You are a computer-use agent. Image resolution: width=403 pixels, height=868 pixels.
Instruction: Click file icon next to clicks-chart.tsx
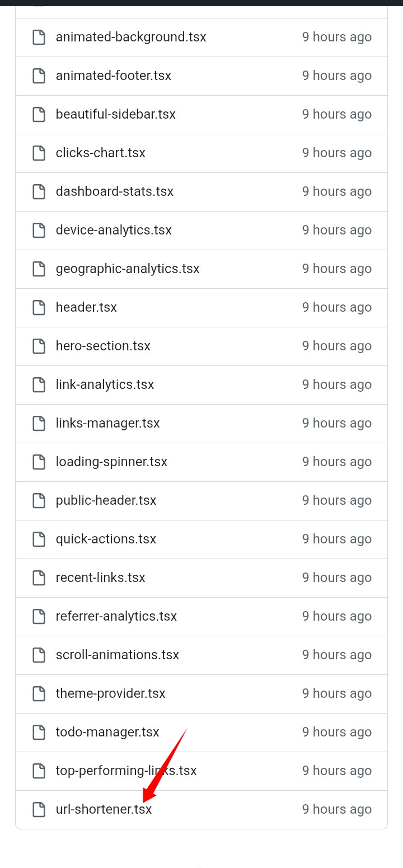39,153
